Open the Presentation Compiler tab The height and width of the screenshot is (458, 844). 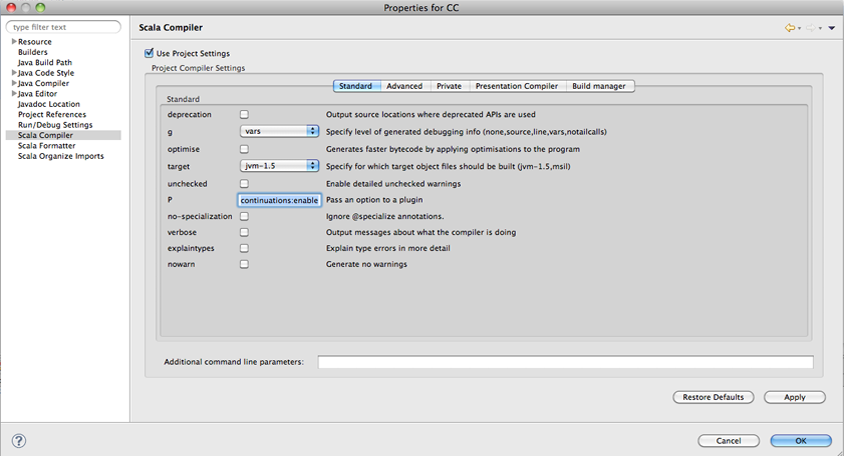click(516, 86)
